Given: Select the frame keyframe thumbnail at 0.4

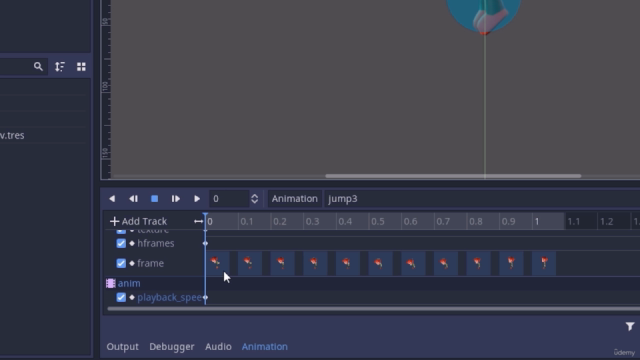Looking at the screenshot, I should (348, 263).
